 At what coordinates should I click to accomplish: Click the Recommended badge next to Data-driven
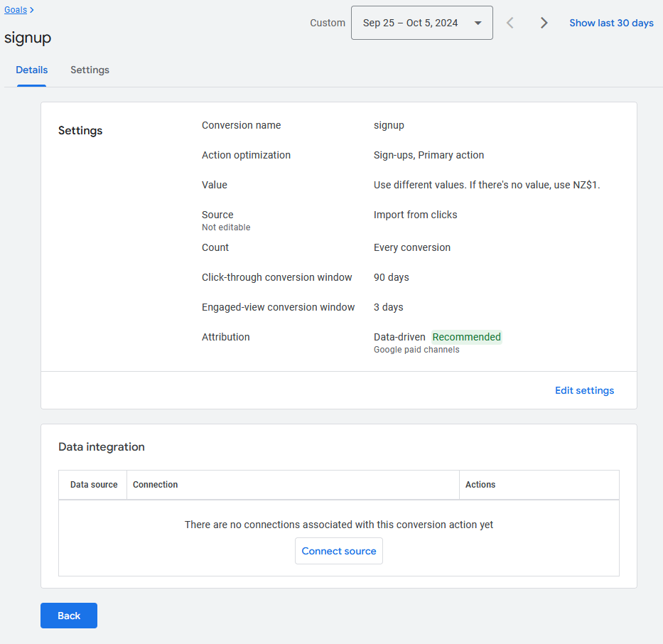coord(466,336)
